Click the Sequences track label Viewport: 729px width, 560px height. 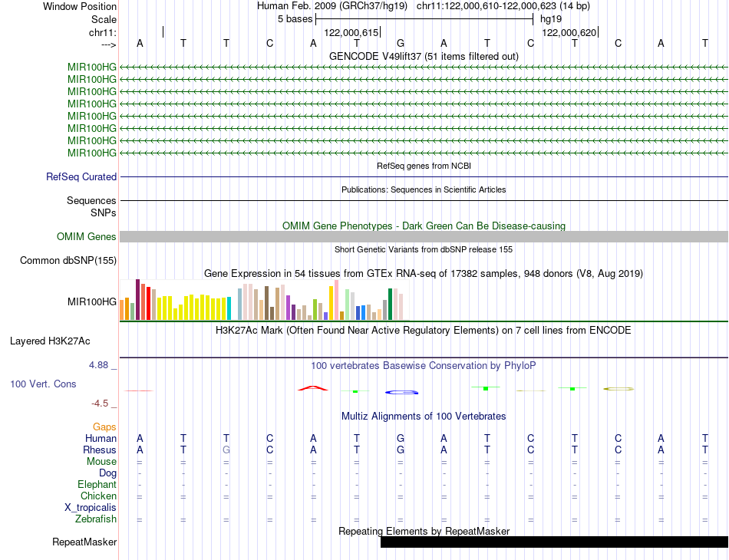tap(91, 200)
